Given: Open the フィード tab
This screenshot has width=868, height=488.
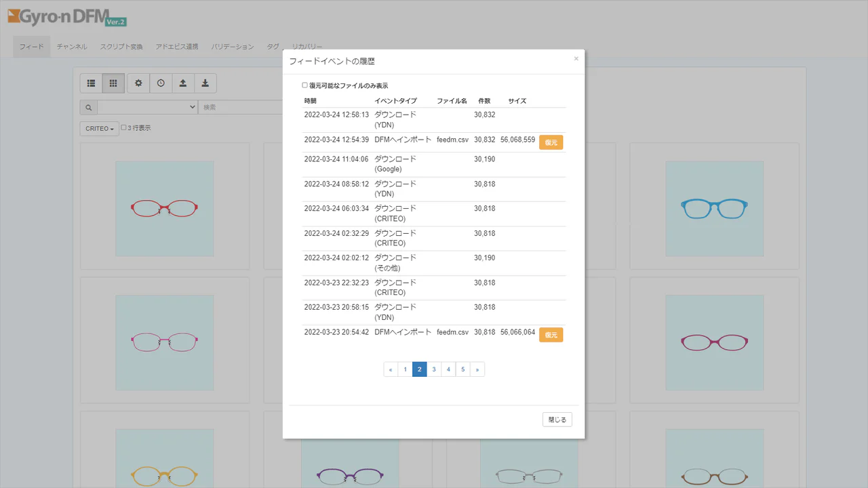Looking at the screenshot, I should click(31, 47).
